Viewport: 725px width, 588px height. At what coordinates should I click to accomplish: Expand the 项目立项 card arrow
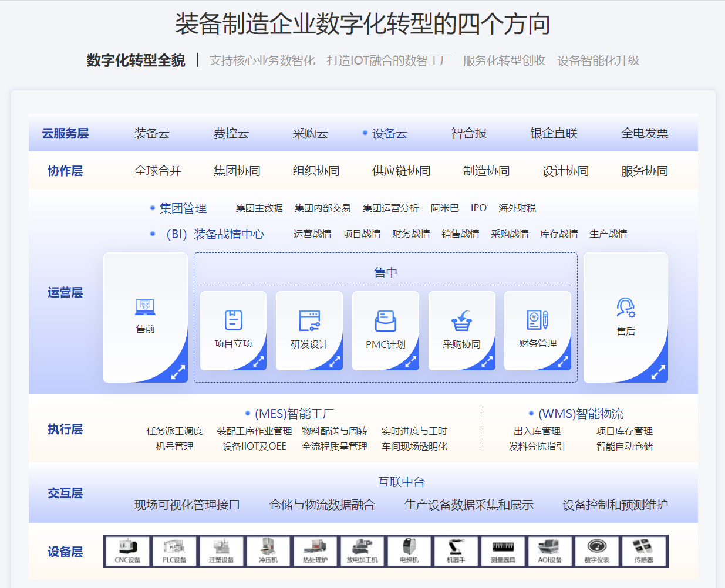(x=258, y=362)
